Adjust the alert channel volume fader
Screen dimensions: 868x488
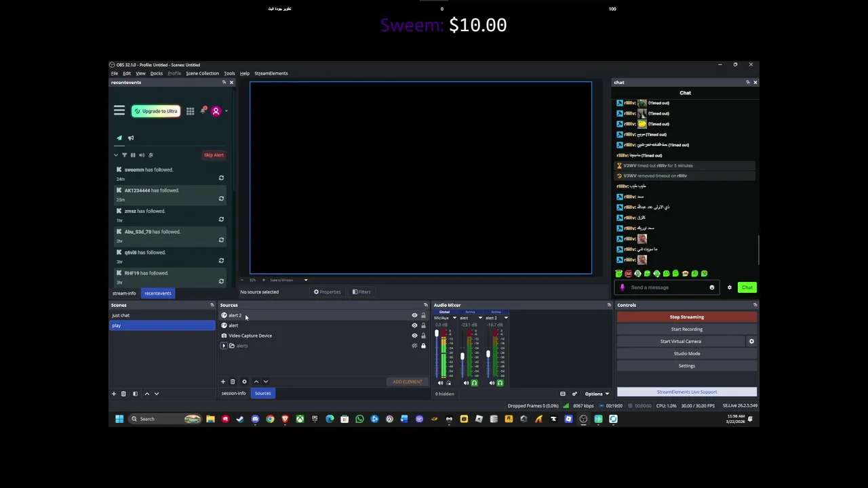[x=462, y=357]
